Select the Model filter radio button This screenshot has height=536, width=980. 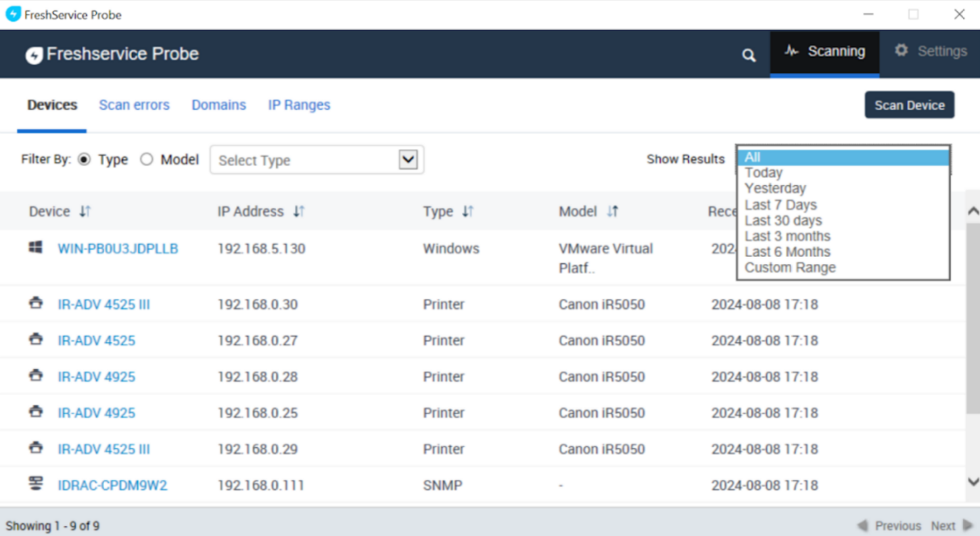[146, 160]
